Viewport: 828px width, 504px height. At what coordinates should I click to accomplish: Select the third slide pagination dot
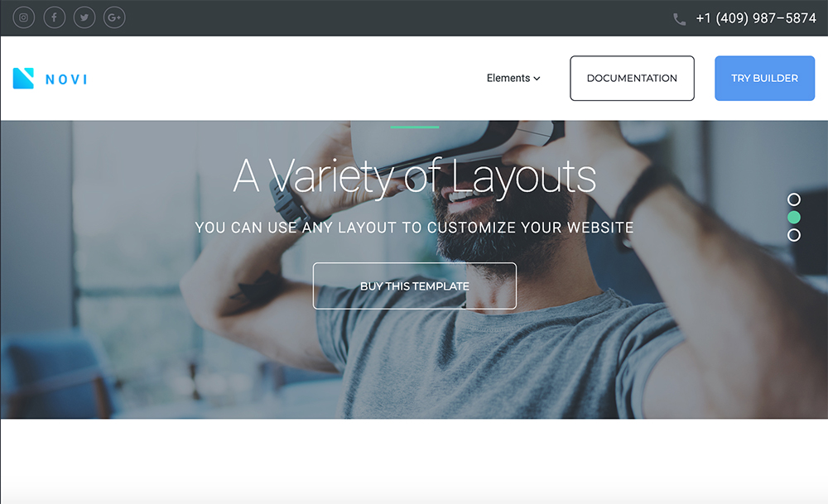pyautogui.click(x=794, y=235)
